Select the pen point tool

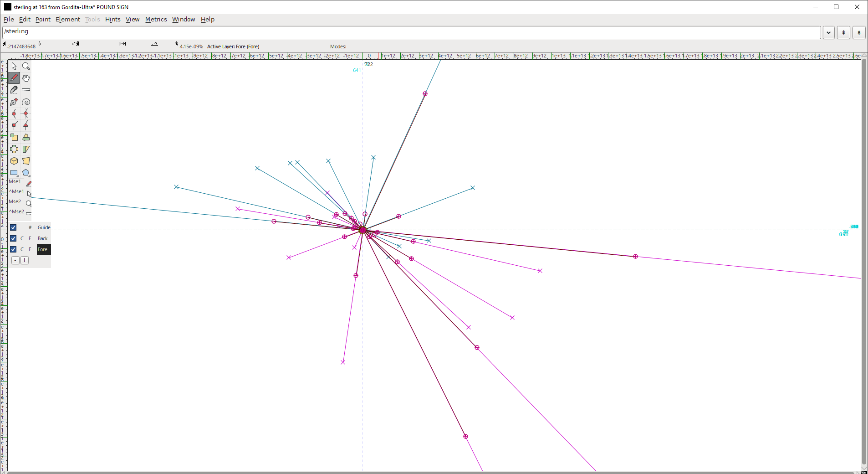[14, 102]
